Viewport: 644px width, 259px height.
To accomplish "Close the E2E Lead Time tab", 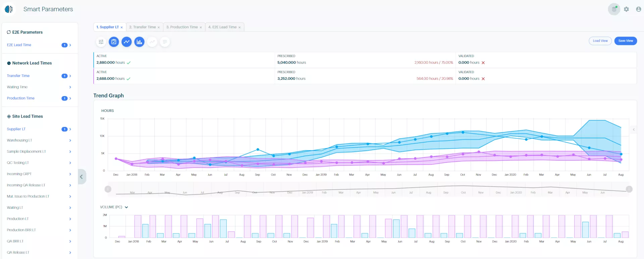I will [239, 27].
